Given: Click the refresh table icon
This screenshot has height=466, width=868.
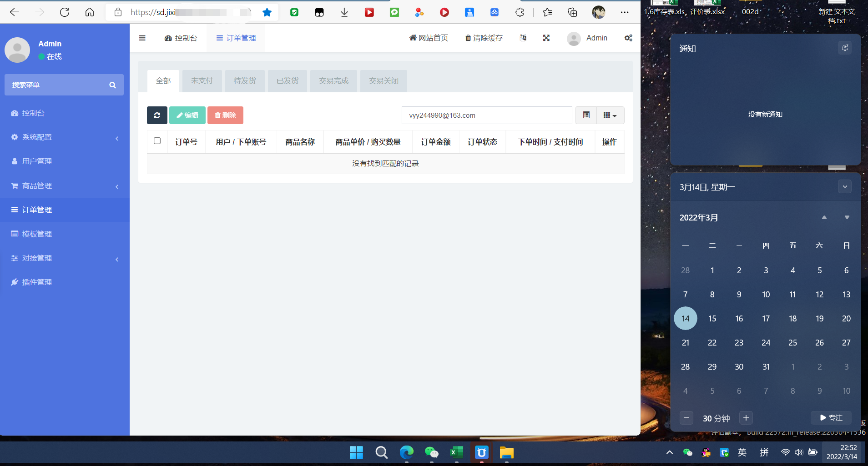Looking at the screenshot, I should (156, 115).
